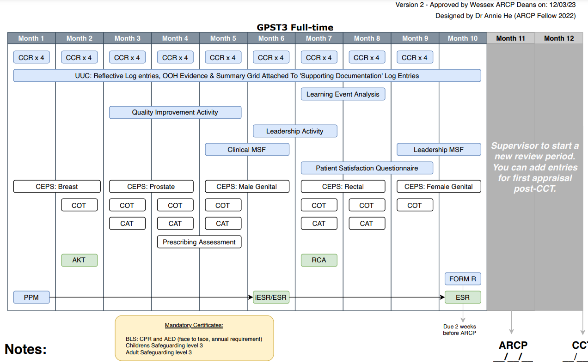
Task: Click the iESR/ESR milestone box
Action: 271,297
